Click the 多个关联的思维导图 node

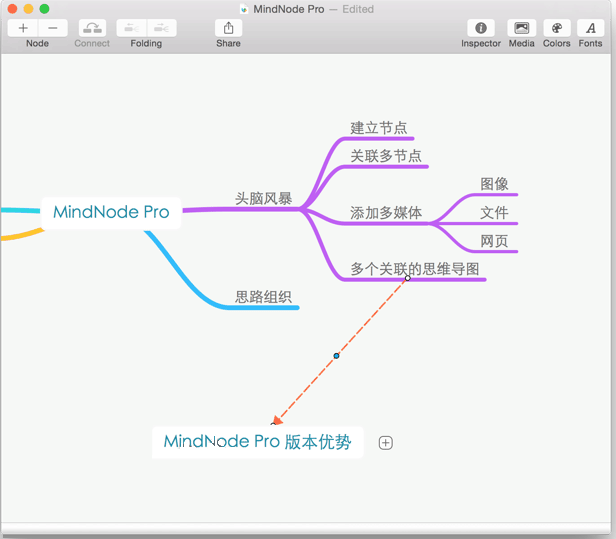(x=415, y=269)
